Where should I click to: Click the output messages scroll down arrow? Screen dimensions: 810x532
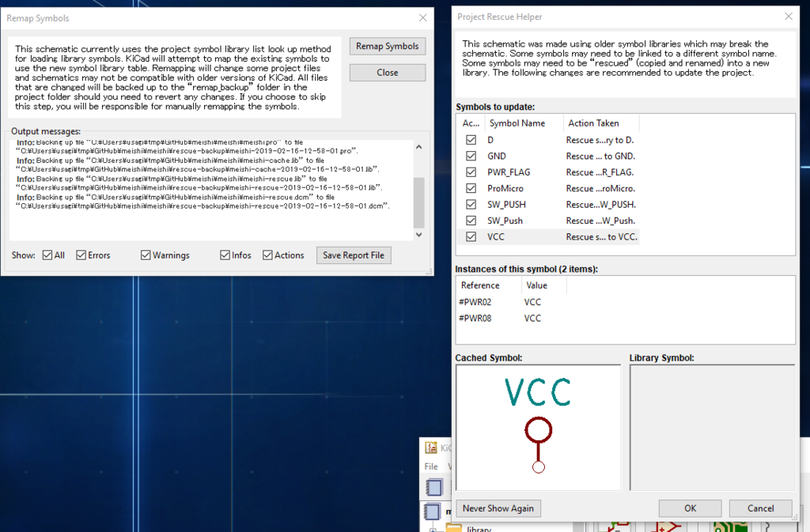(419, 234)
